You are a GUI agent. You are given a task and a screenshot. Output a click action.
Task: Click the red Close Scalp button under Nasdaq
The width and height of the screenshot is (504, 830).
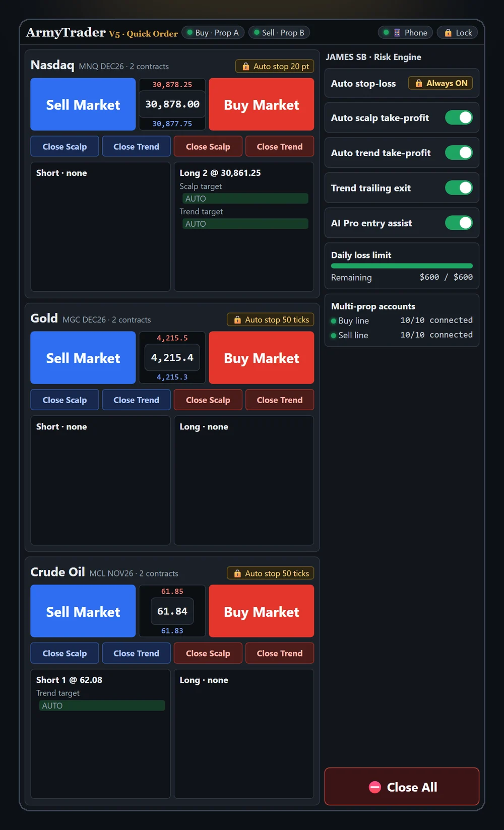(208, 147)
